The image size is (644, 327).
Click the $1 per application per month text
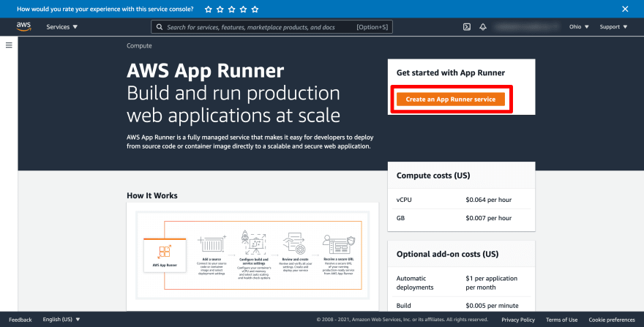[491, 282]
